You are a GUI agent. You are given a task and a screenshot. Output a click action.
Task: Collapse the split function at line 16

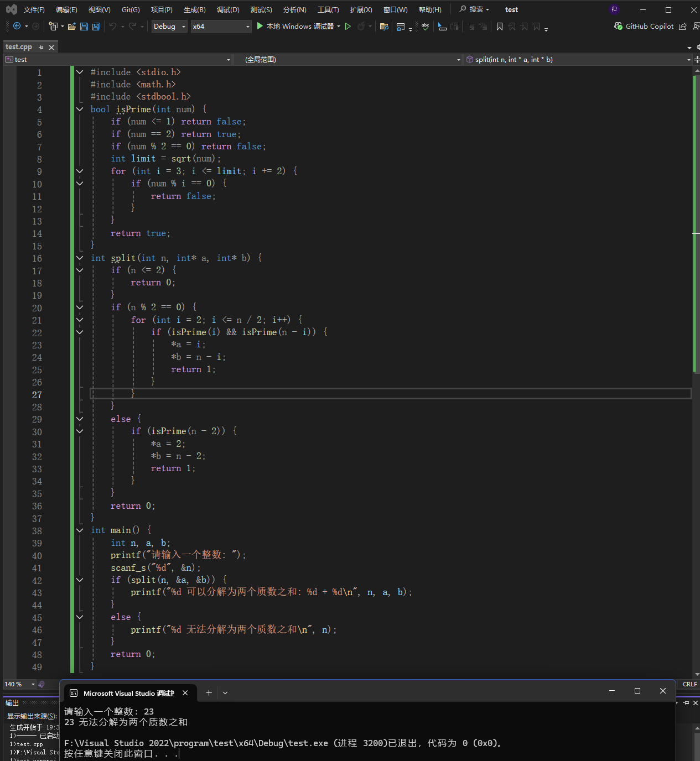[x=80, y=258]
